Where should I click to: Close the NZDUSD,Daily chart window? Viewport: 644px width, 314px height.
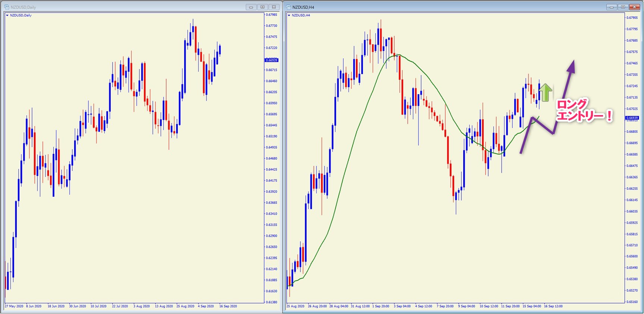click(274, 7)
